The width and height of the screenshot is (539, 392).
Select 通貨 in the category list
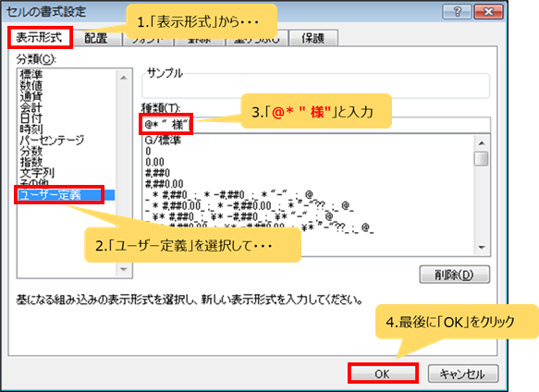click(x=31, y=96)
